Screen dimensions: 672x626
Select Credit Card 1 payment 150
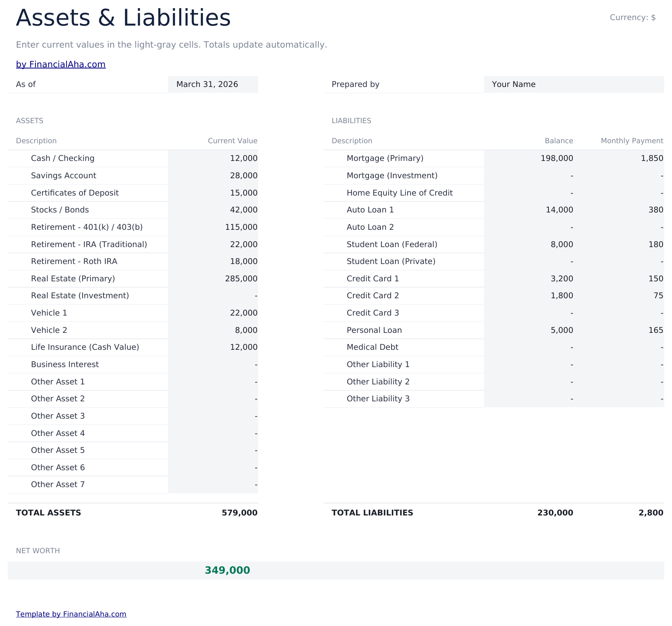pyautogui.click(x=619, y=279)
